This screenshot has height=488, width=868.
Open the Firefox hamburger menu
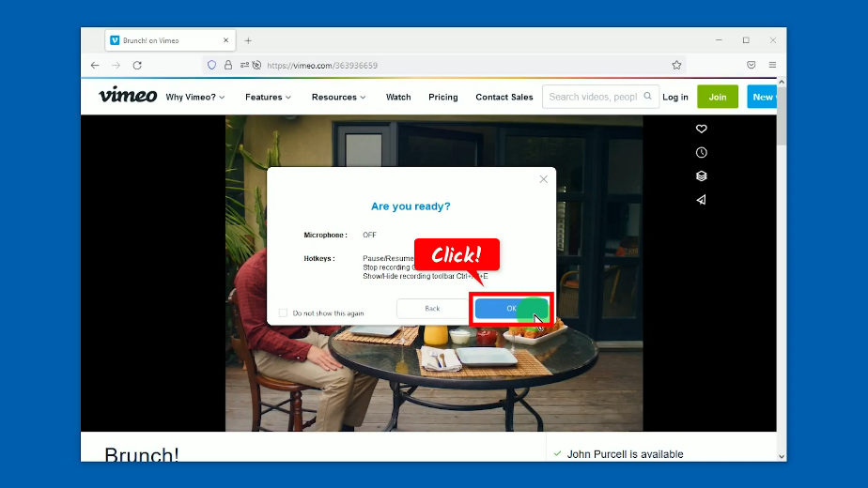pos(772,66)
